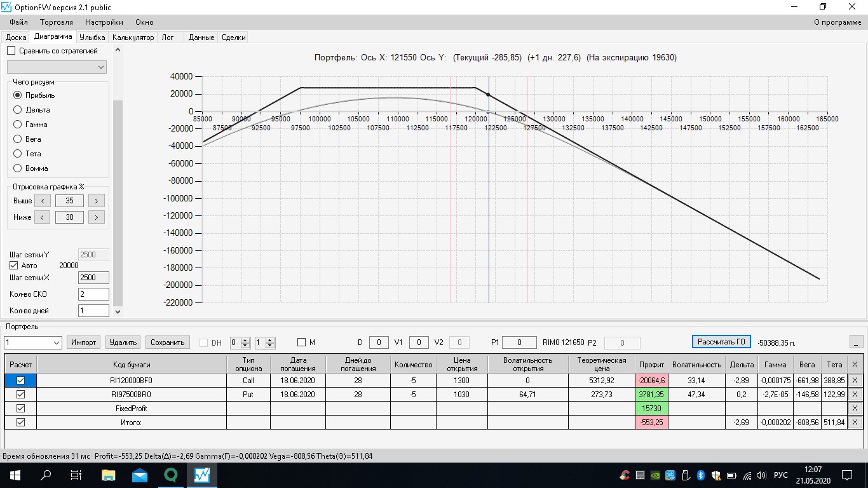This screenshot has width=868, height=488.
Task: Switch to the OptionFVV taskbar icon
Action: point(202,475)
